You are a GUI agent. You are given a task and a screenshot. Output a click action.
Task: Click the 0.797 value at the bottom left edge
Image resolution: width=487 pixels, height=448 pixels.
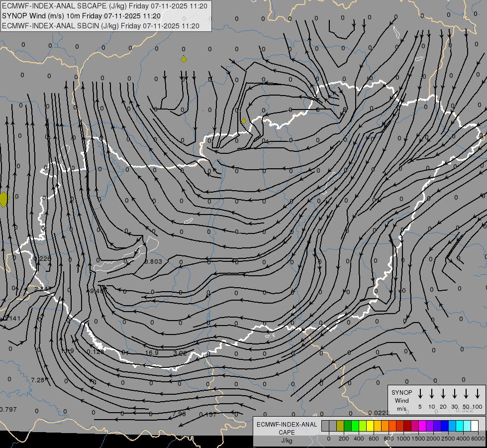click(8, 410)
